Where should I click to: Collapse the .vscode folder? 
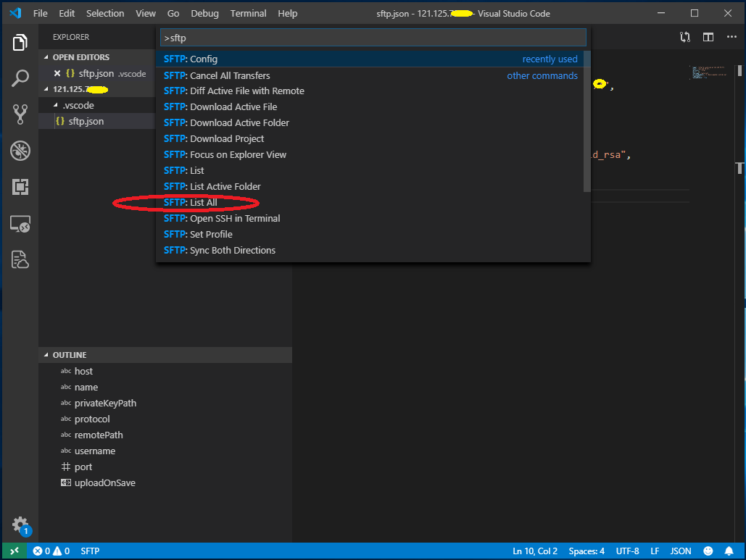(x=56, y=105)
